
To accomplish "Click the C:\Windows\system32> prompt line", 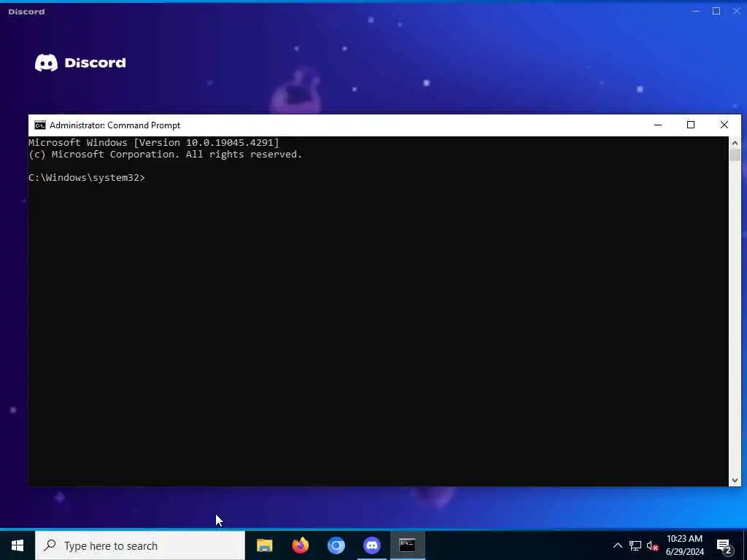I will (x=87, y=178).
